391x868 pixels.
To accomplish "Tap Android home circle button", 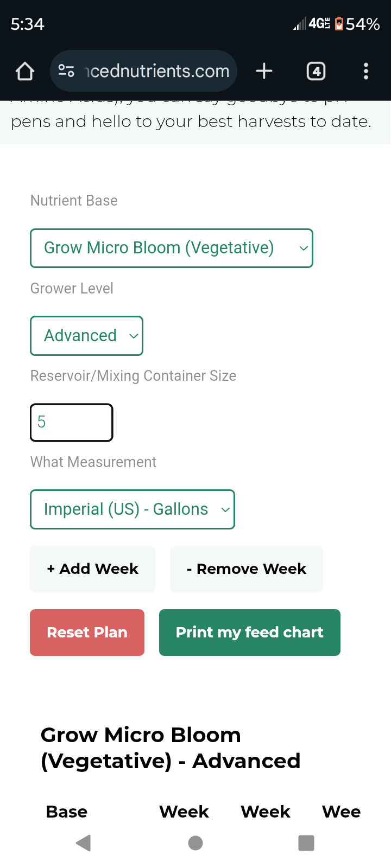I will click(x=195, y=843).
